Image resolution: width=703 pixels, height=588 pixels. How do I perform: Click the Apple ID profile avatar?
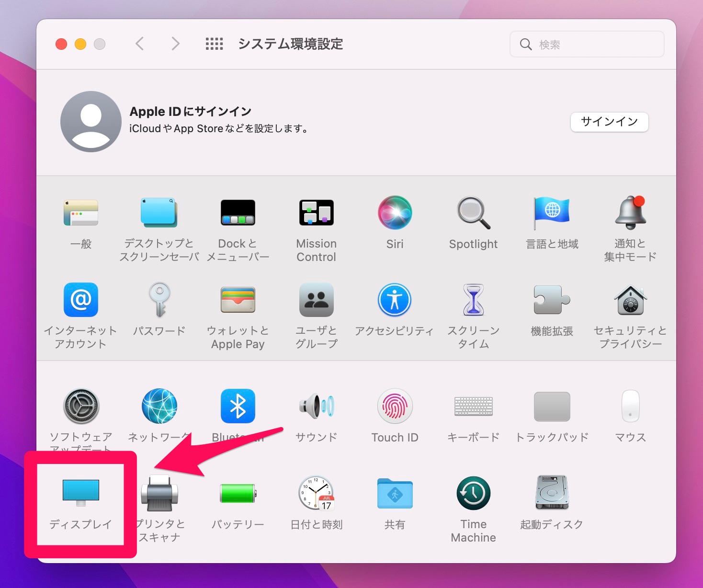tap(91, 122)
